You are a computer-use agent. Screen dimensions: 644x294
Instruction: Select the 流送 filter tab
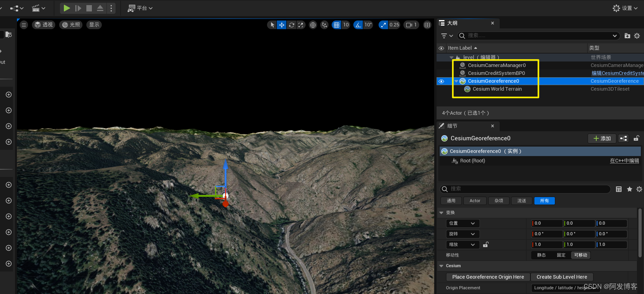click(x=522, y=201)
